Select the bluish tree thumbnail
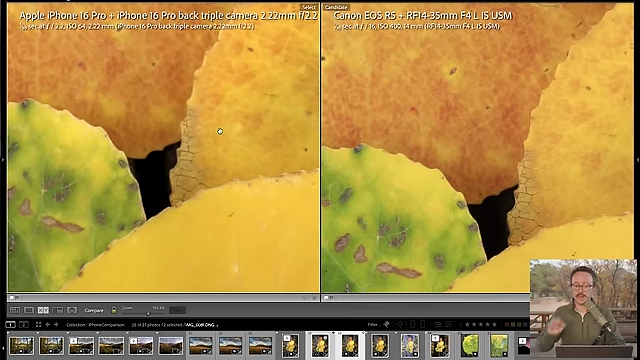The width and height of the screenshot is (640, 360). click(x=410, y=345)
